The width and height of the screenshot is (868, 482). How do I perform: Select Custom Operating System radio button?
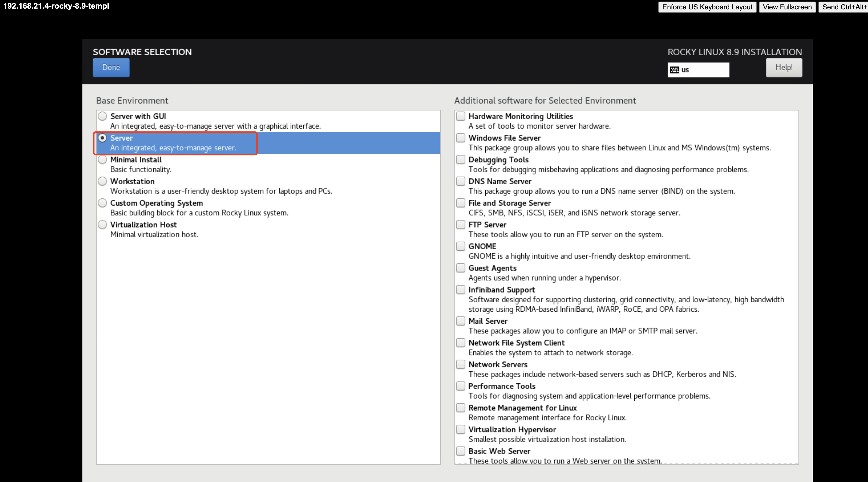[103, 203]
